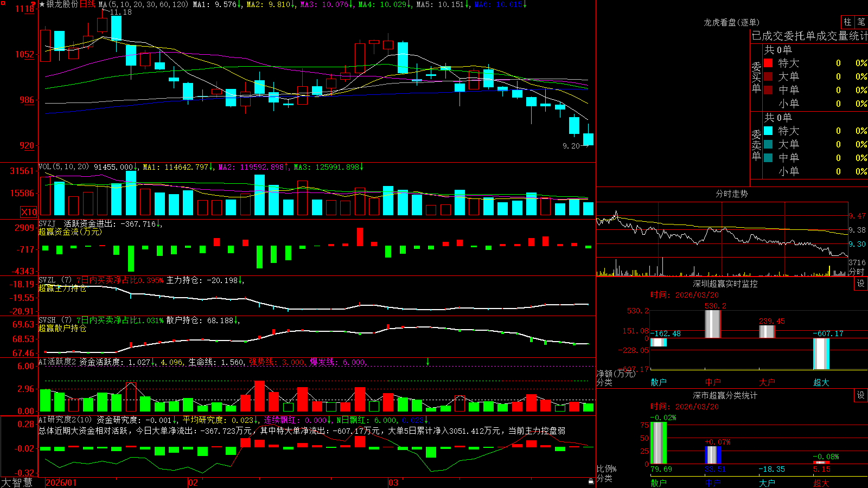
Task: Click the 龙虎看盘(逐单) panel title
Action: tap(731, 22)
